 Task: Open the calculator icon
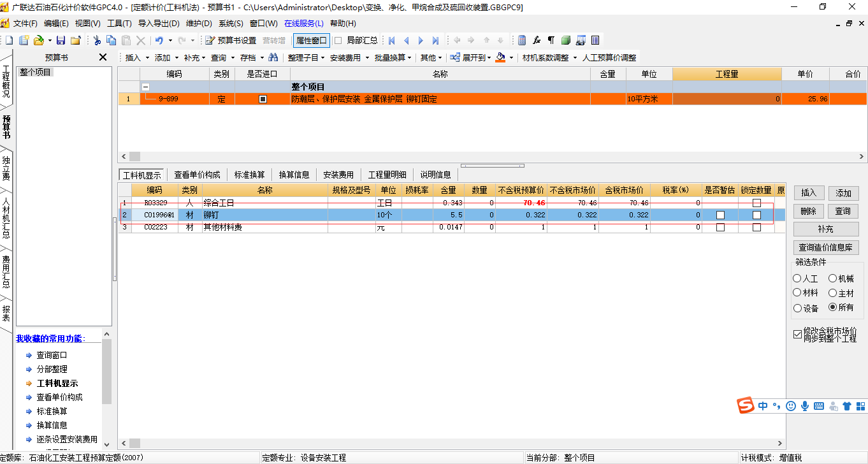[x=522, y=40]
